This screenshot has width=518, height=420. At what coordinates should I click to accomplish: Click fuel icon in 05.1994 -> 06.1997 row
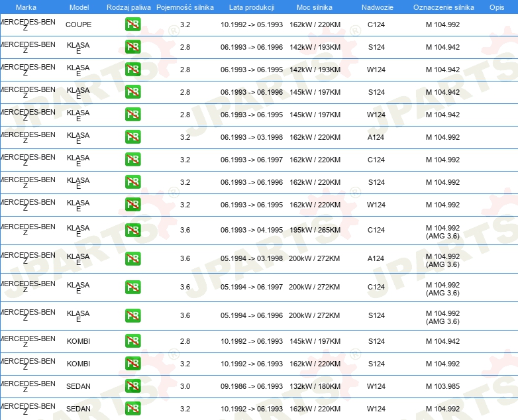132,287
